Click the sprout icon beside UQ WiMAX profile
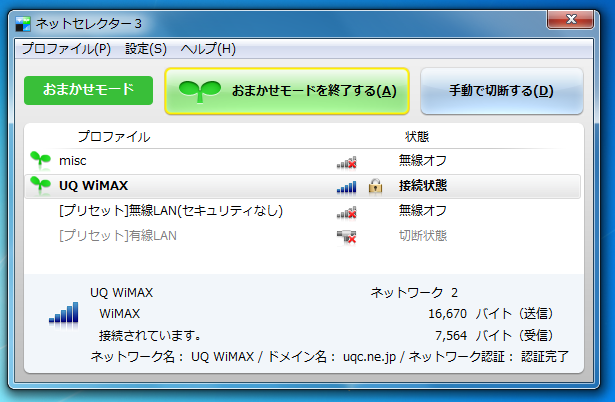Image resolution: width=615 pixels, height=402 pixels. [40, 185]
